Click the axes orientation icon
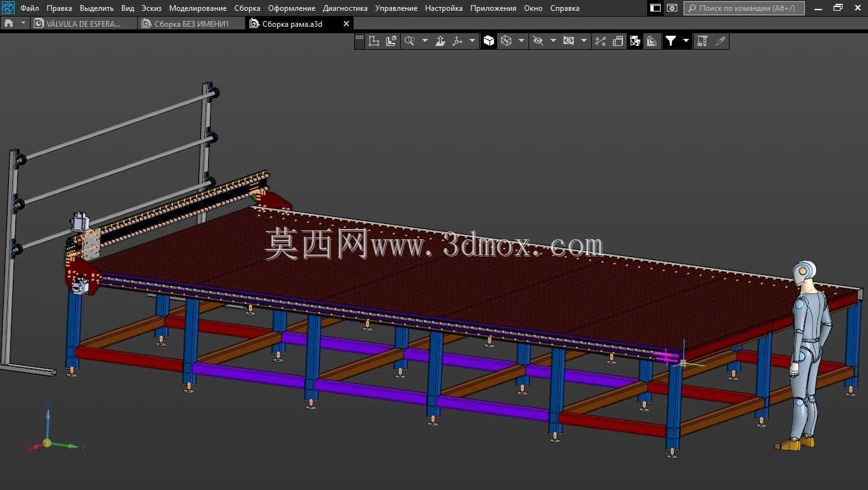 [458, 41]
